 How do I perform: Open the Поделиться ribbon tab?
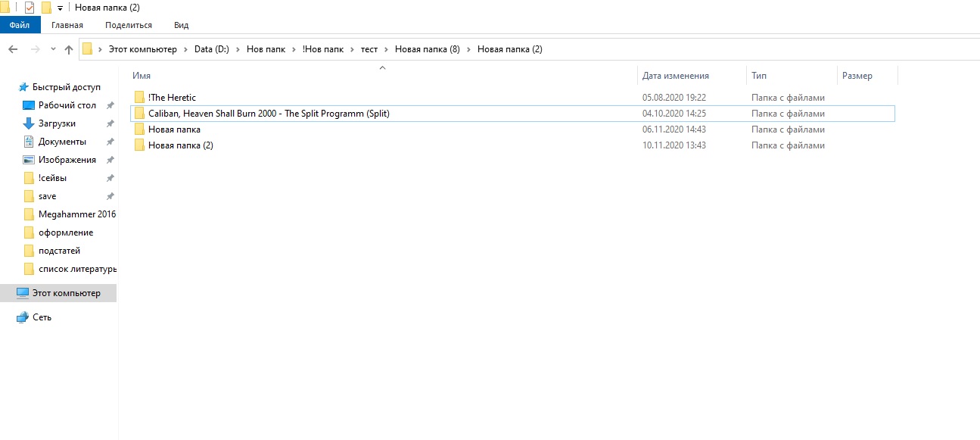129,25
